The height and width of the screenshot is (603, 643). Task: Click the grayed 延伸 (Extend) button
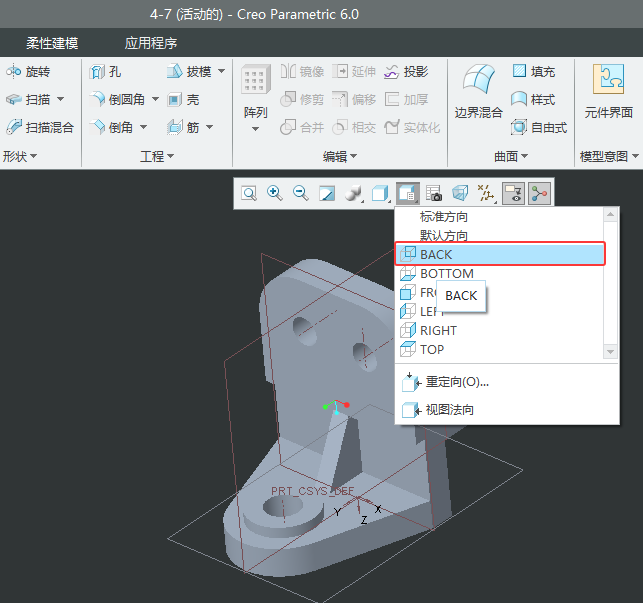click(354, 72)
